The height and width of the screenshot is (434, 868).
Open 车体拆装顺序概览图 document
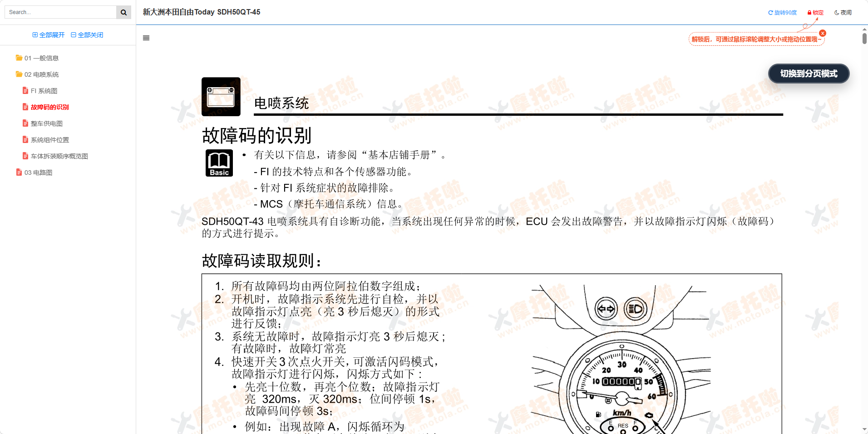[59, 156]
